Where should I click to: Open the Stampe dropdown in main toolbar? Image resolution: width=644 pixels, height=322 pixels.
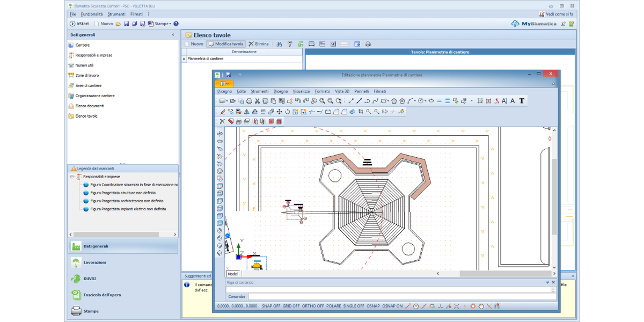(x=162, y=24)
